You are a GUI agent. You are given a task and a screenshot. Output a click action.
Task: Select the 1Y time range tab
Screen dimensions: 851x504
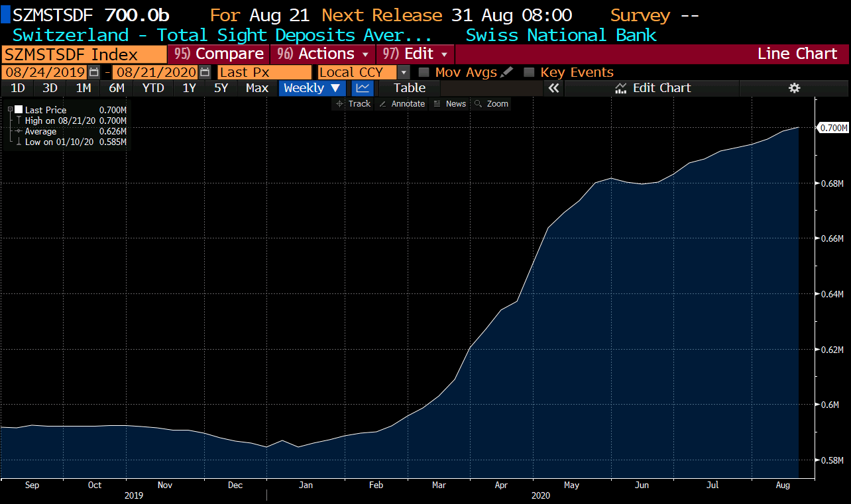pos(190,88)
